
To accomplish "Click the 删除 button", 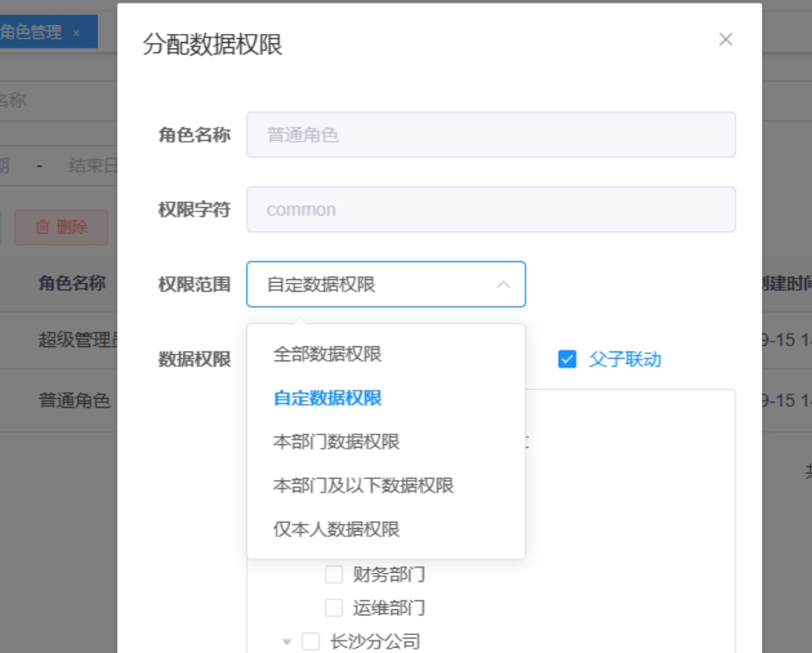I will coord(61,227).
